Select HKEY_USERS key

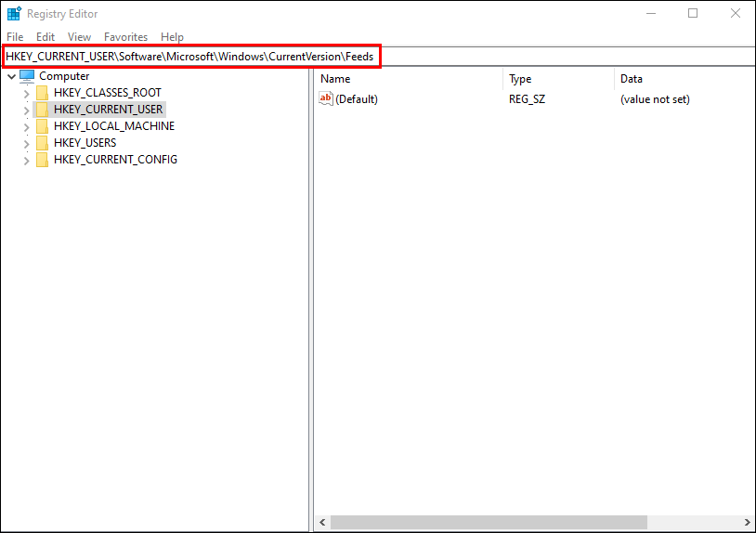tap(85, 143)
